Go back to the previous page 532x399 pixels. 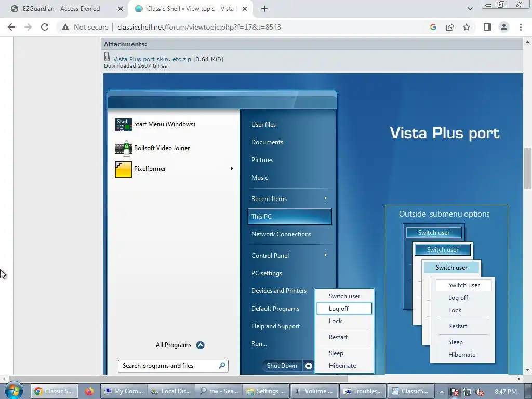(x=11, y=27)
